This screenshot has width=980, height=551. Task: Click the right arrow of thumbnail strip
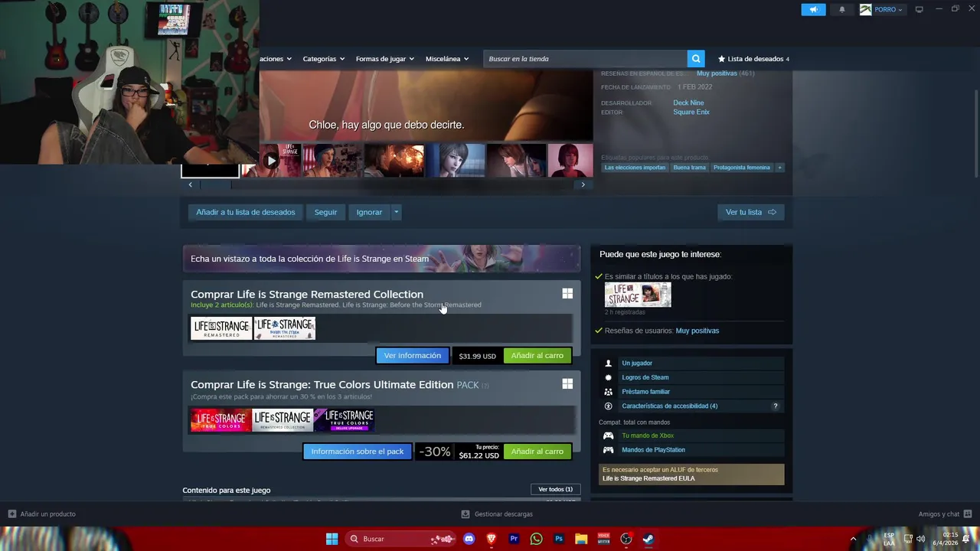pyautogui.click(x=583, y=184)
